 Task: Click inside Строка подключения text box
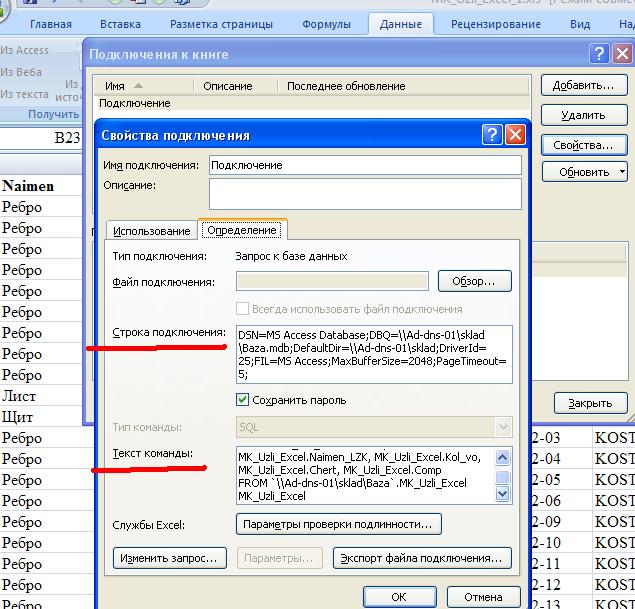[x=374, y=354]
